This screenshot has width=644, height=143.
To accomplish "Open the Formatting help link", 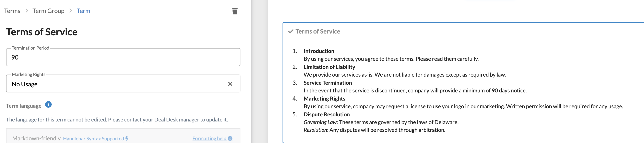I will tap(209, 138).
